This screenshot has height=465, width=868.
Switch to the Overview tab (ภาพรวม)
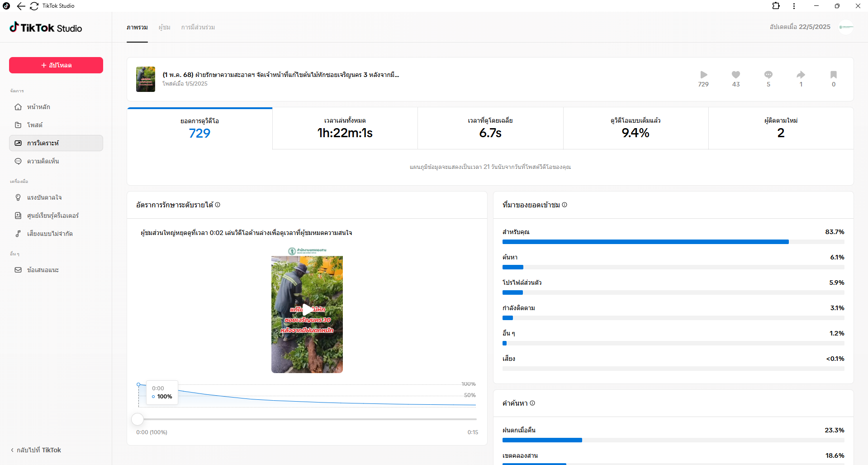[x=137, y=28]
